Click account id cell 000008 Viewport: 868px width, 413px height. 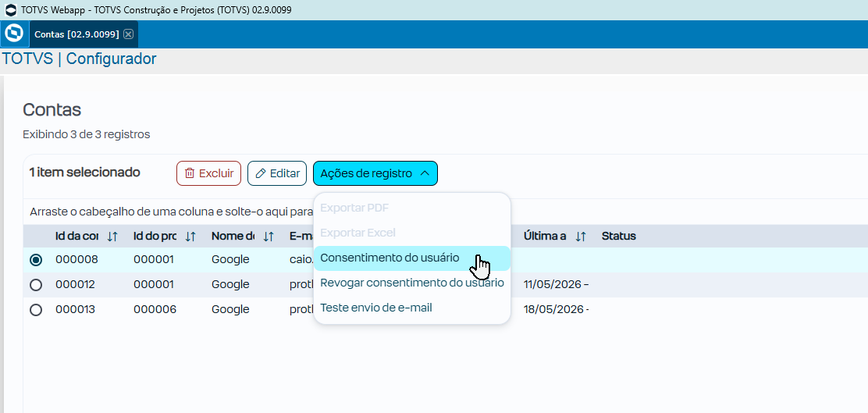click(x=76, y=260)
